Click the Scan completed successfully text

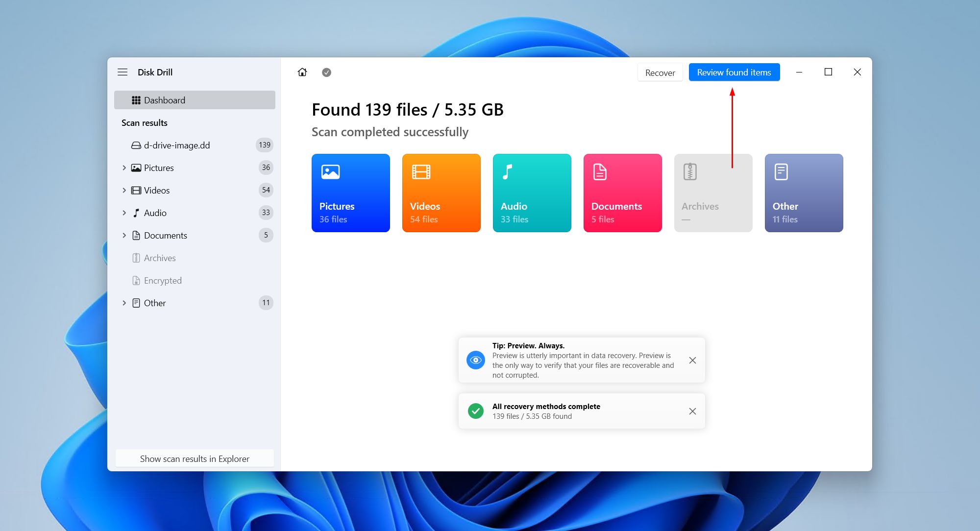(390, 132)
